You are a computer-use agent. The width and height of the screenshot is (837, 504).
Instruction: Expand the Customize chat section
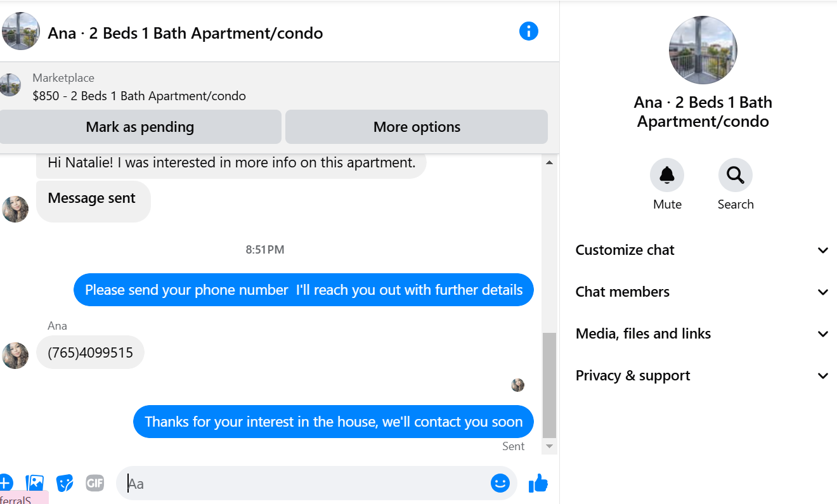click(702, 250)
